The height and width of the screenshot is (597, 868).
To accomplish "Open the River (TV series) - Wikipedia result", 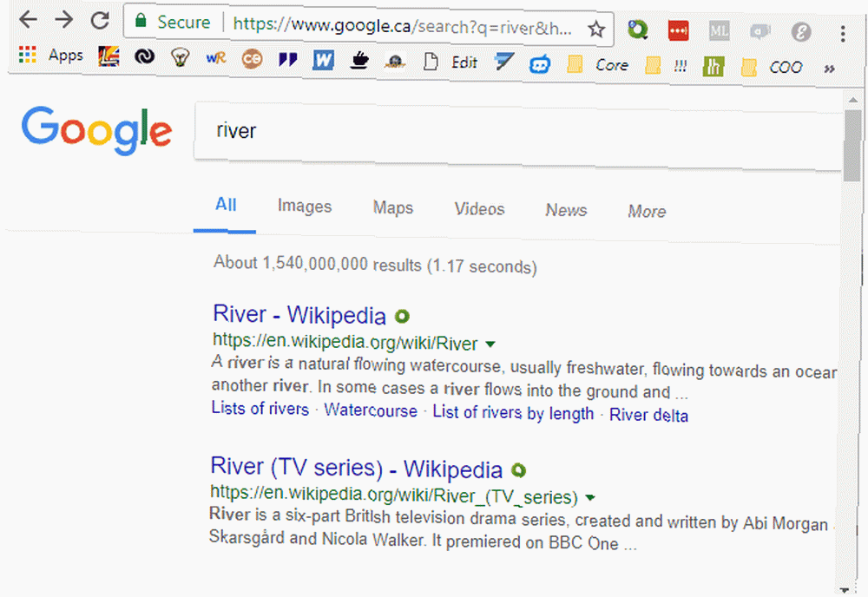I will pyautogui.click(x=357, y=468).
